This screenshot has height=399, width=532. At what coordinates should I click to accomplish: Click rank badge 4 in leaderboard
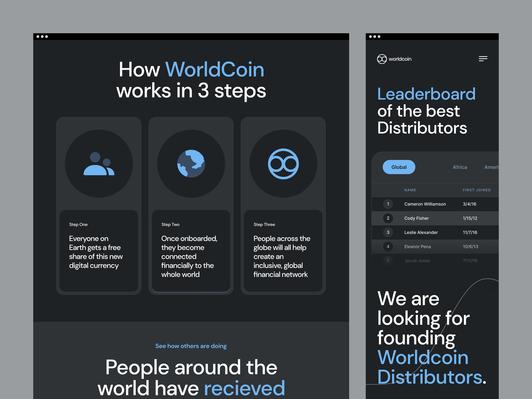388,247
